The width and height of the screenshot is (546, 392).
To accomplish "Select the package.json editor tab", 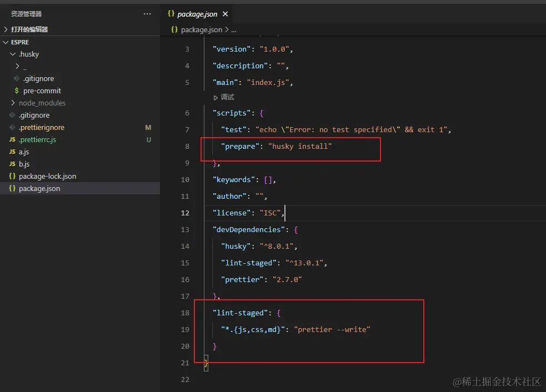I will [x=197, y=14].
